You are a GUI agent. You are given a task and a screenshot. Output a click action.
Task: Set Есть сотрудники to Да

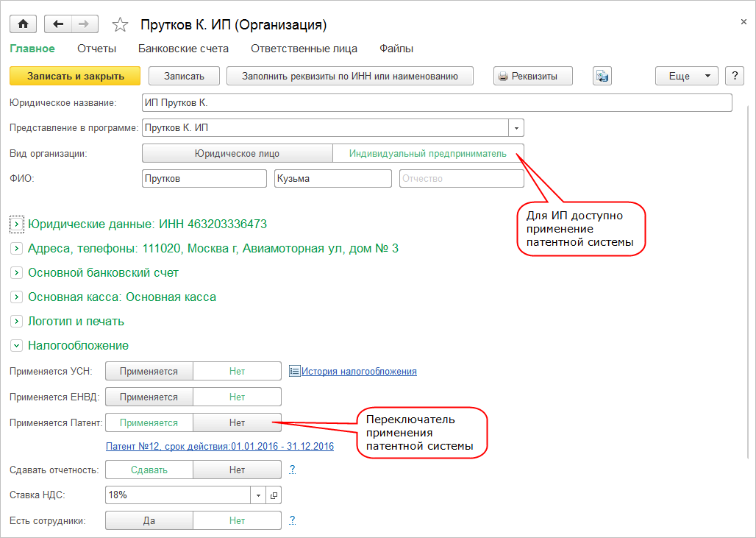(149, 520)
